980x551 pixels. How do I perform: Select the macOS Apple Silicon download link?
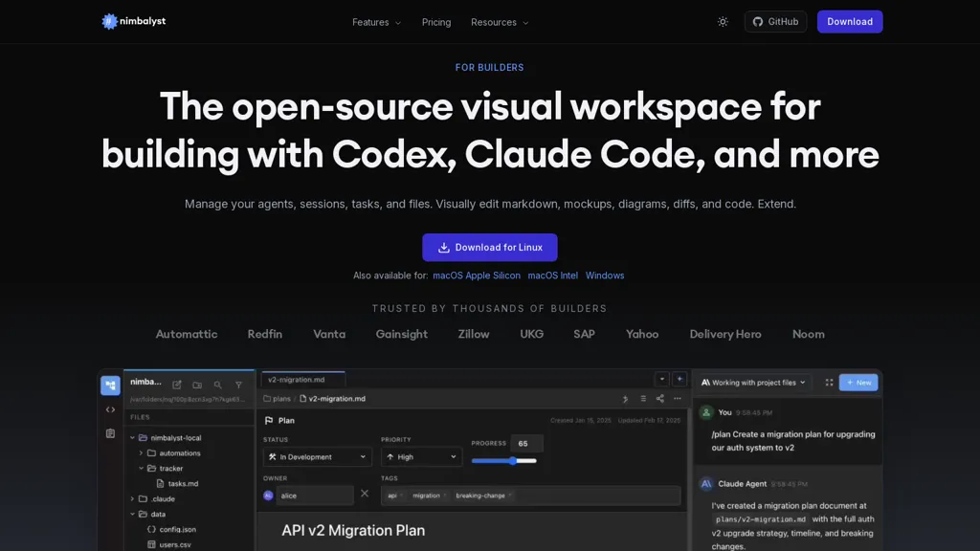[x=477, y=275]
